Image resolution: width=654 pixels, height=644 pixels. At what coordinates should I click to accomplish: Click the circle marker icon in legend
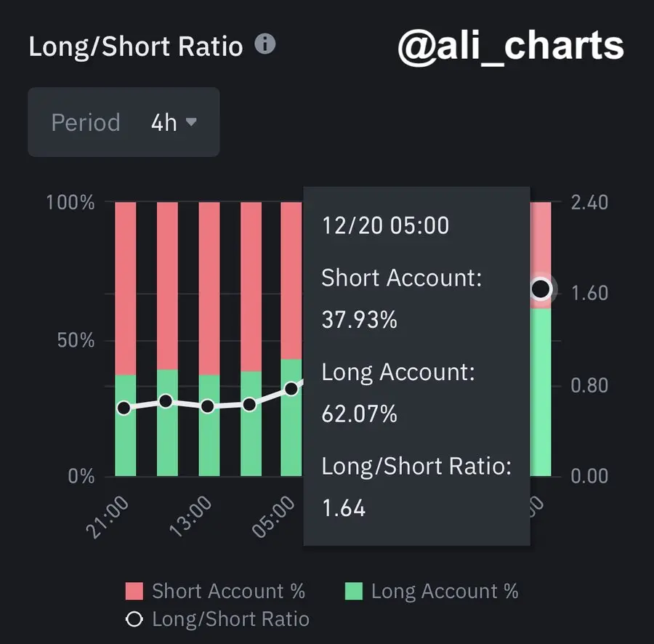(x=134, y=619)
